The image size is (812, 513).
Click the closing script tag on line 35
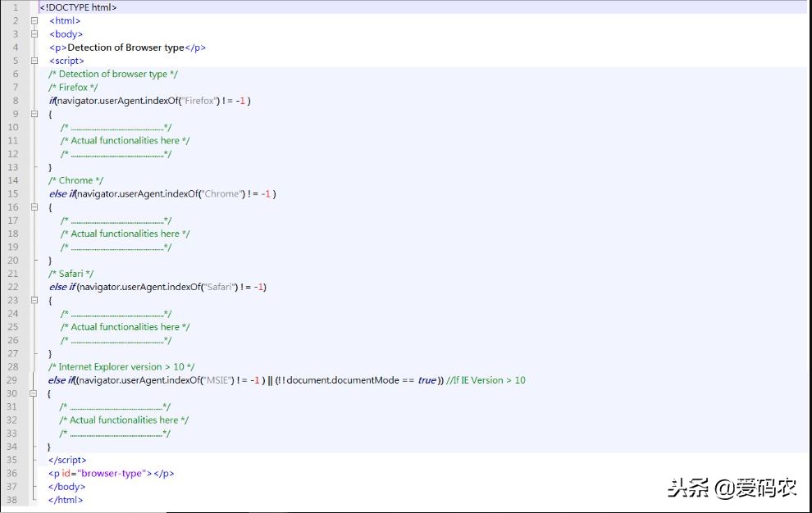[66, 460]
